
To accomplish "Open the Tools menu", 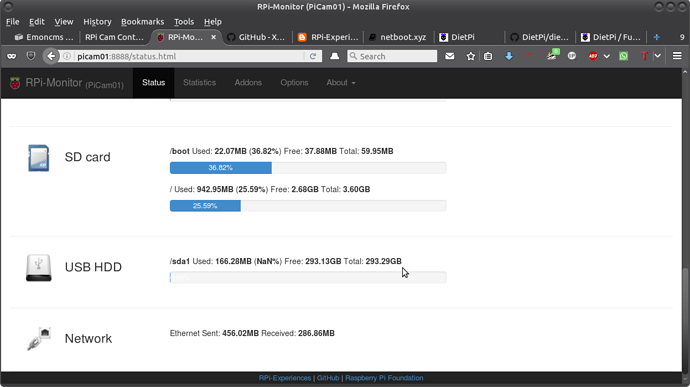I will (x=184, y=22).
